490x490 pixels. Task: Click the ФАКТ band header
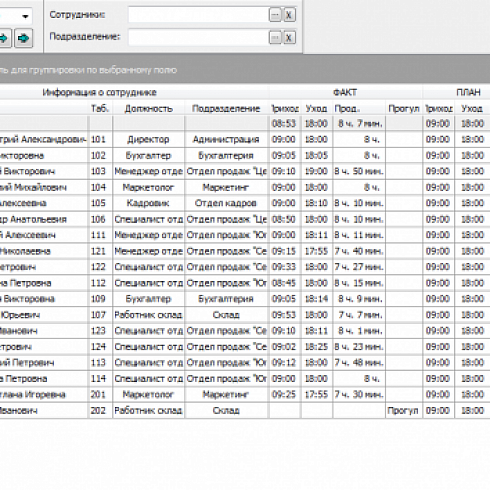[x=345, y=92]
